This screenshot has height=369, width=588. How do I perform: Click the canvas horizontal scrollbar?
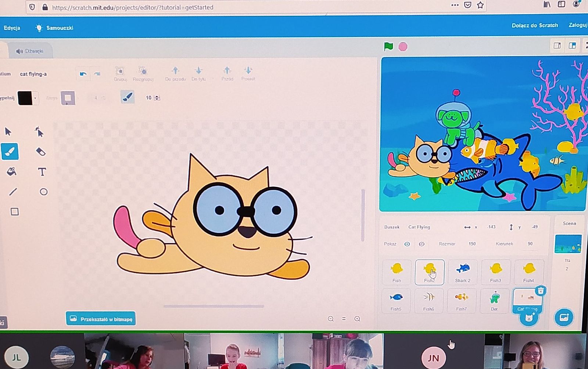214,306
